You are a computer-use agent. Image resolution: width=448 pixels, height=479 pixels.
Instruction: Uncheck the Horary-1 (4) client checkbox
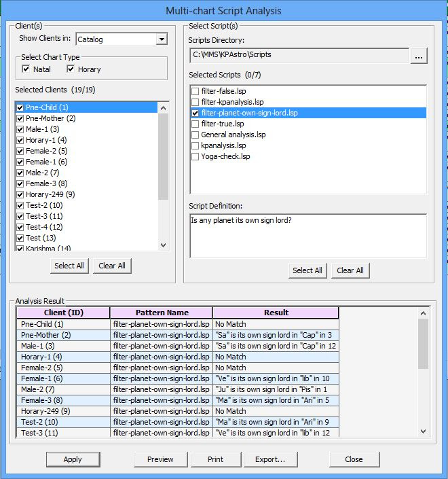coord(20,140)
